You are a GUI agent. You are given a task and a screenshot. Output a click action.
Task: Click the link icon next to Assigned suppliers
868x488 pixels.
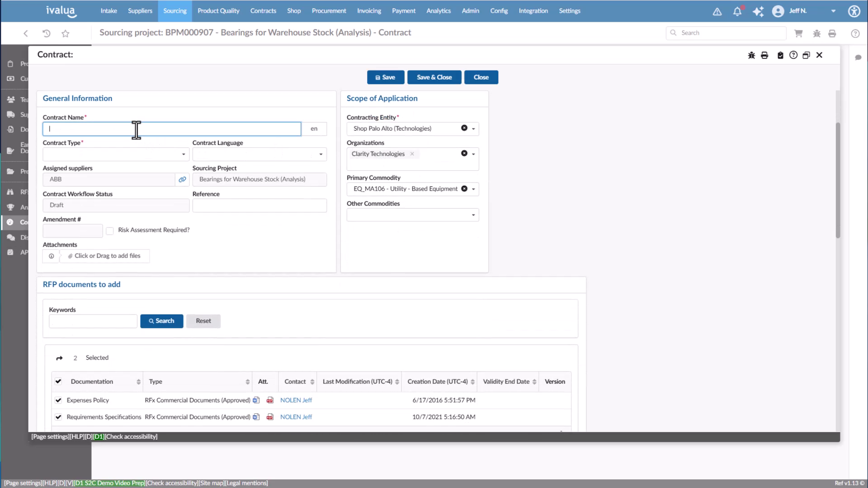point(182,179)
